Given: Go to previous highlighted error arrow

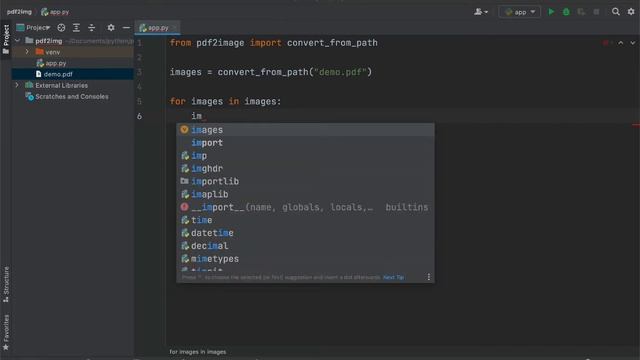Looking at the screenshot, I should coord(621,43).
